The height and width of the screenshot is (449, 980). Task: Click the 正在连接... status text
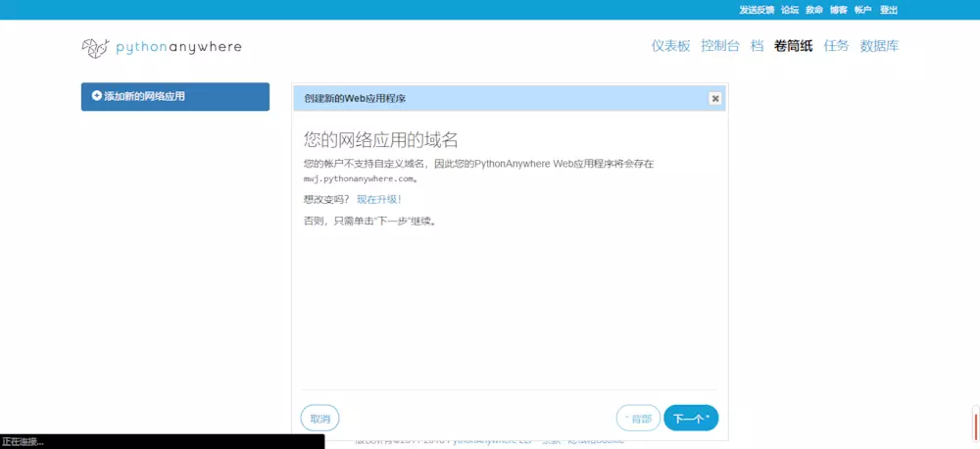pyautogui.click(x=24, y=442)
